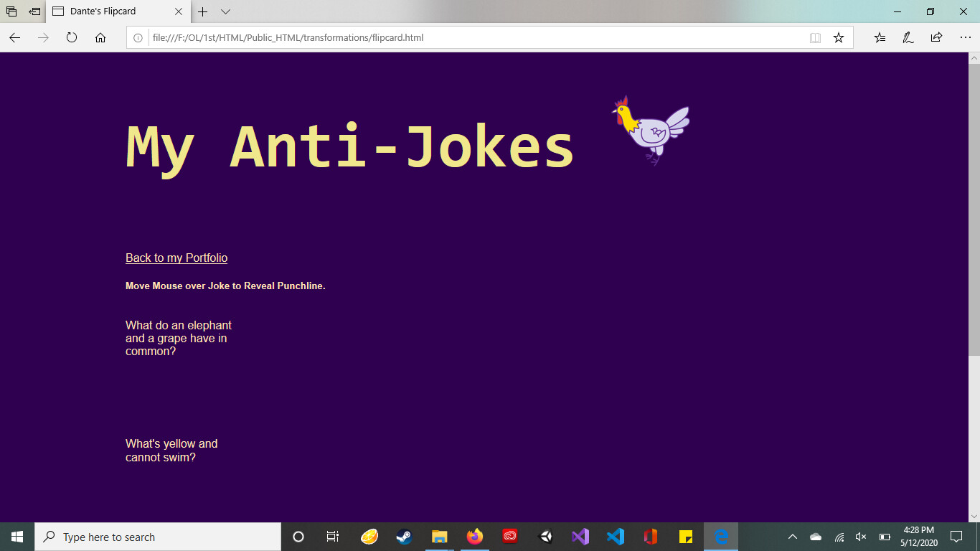Launch Unity from the taskbar
This screenshot has width=980, height=551.
point(545,536)
